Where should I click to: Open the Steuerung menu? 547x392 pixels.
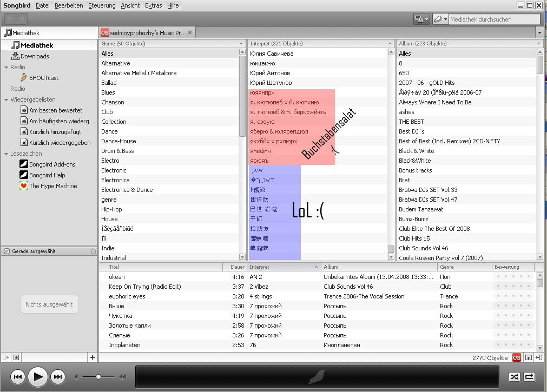tap(102, 5)
